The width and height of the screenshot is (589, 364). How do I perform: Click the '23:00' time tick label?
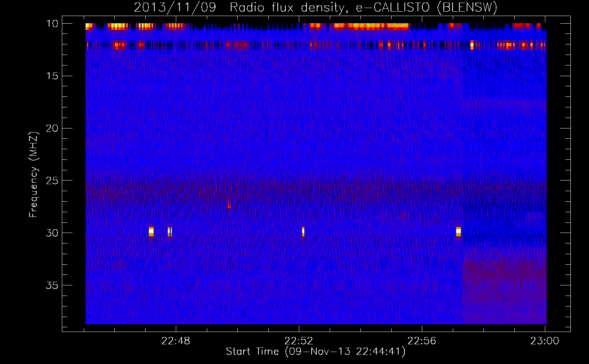[545, 341]
